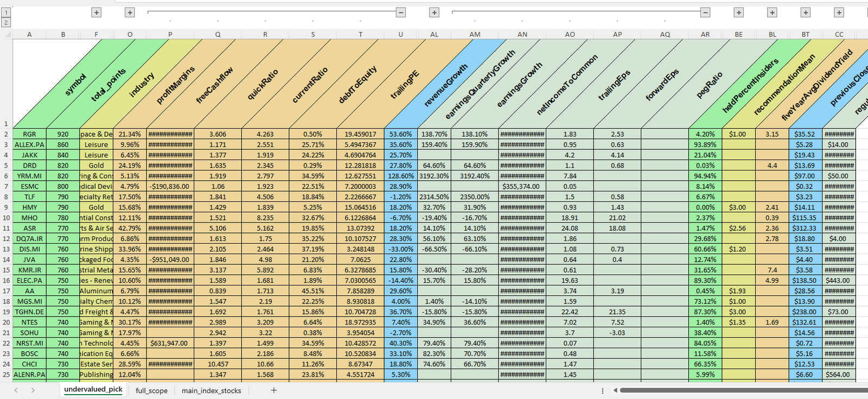The image size is (868, 399).
Task: Expand the column group above column BE
Action: 739,12
